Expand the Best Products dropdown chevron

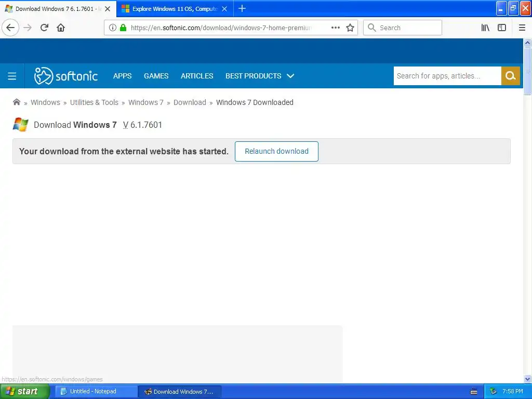tap(290, 76)
